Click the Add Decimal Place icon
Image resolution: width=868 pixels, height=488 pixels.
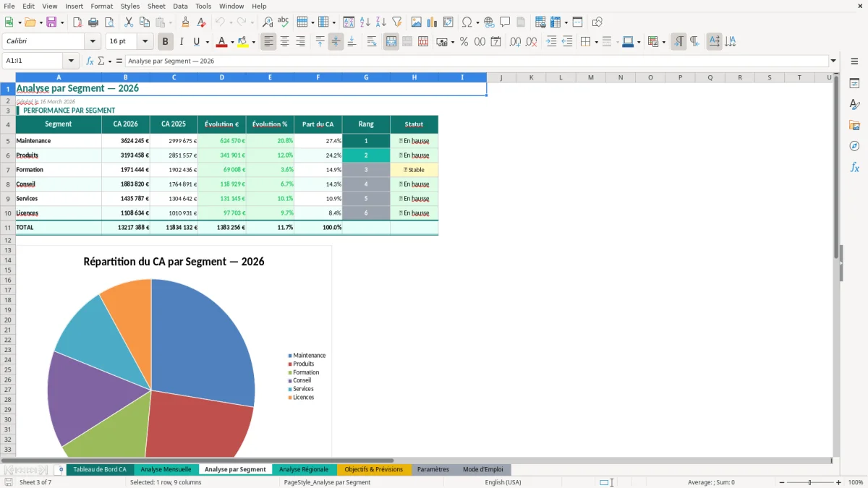coord(515,42)
